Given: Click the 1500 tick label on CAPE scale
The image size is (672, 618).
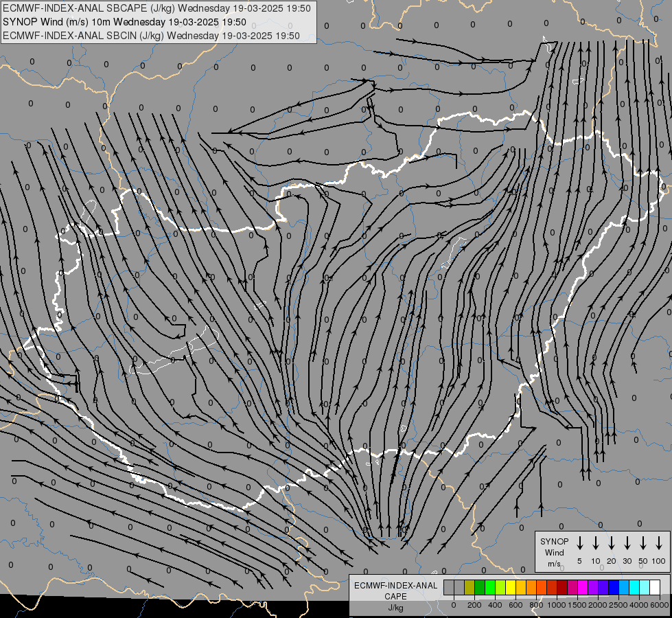Looking at the screenshot, I should pyautogui.click(x=577, y=605).
